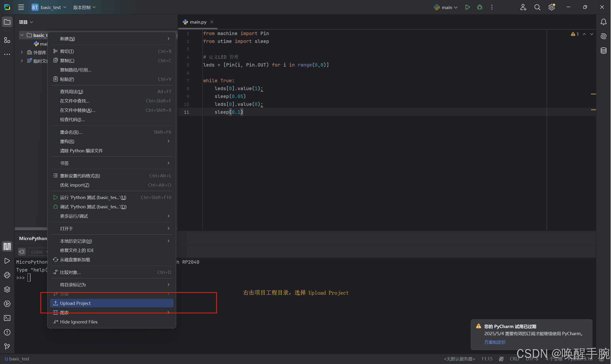Open the 版本控制 dropdown
611x364 pixels.
(84, 7)
